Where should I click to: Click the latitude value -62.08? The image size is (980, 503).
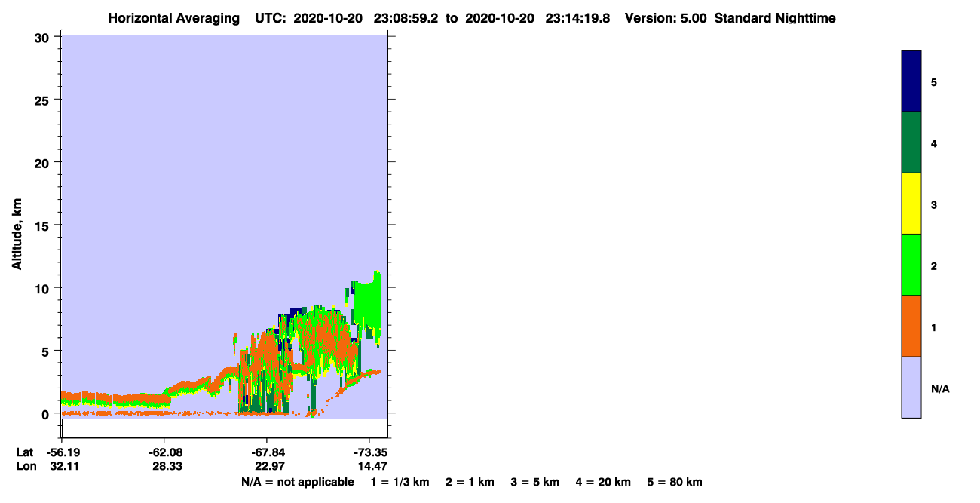(164, 452)
